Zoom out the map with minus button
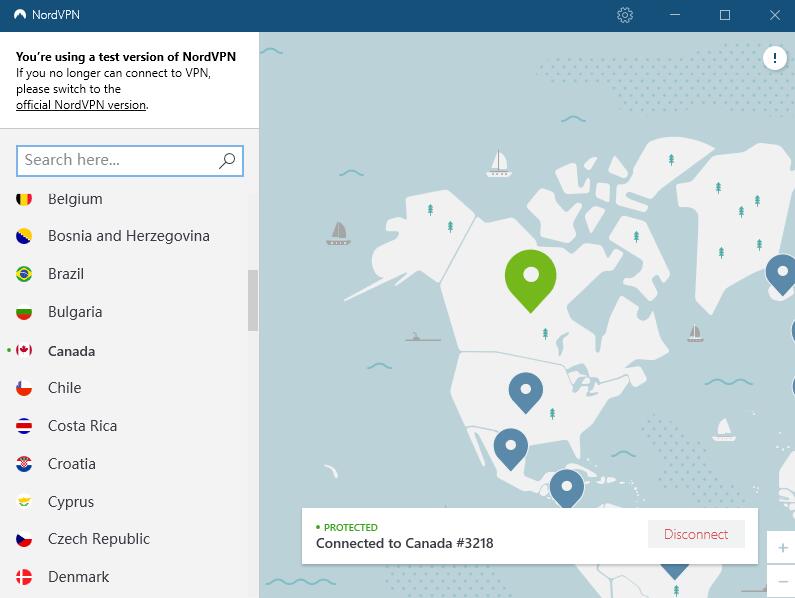The height and width of the screenshot is (598, 795). point(782,581)
